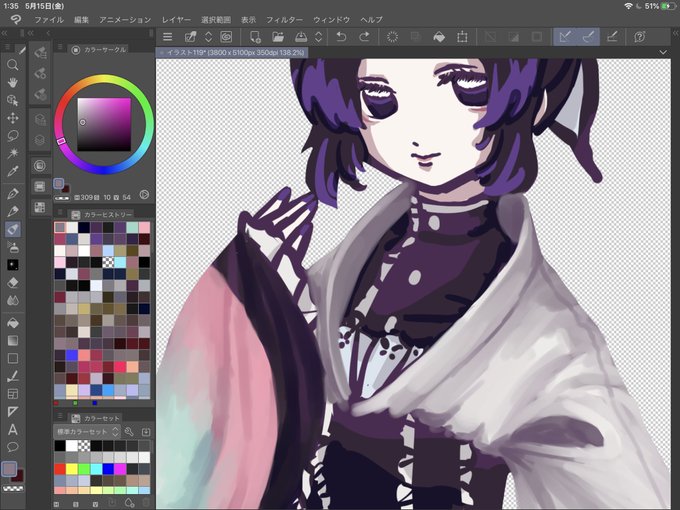Image resolution: width=680 pixels, height=510 pixels.
Task: Switch color circle HSV mode button
Action: [x=144, y=195]
